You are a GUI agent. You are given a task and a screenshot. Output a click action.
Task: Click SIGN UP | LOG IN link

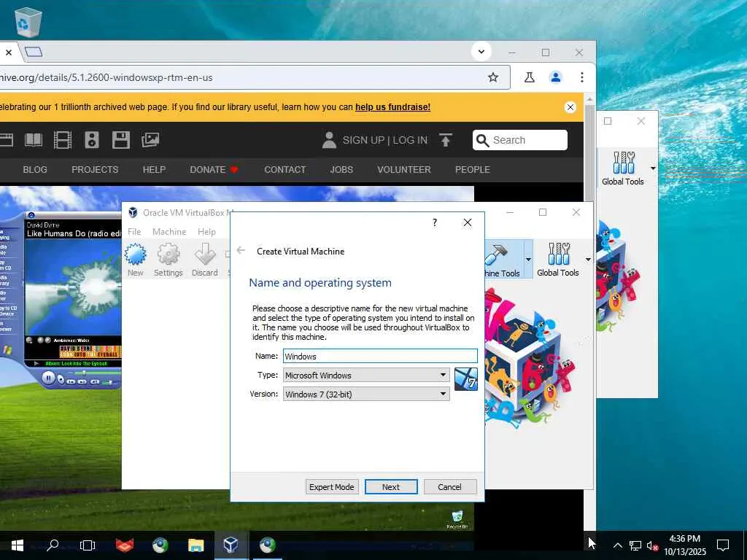pyautogui.click(x=385, y=140)
